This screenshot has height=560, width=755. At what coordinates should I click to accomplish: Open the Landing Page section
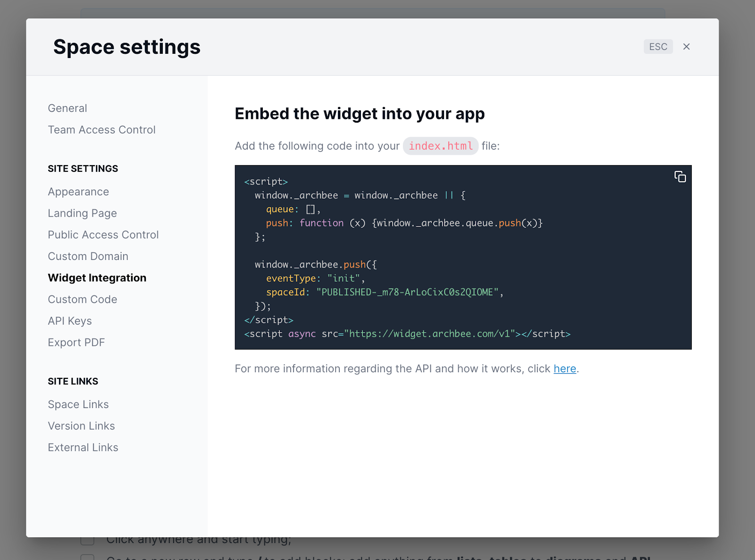click(x=82, y=213)
